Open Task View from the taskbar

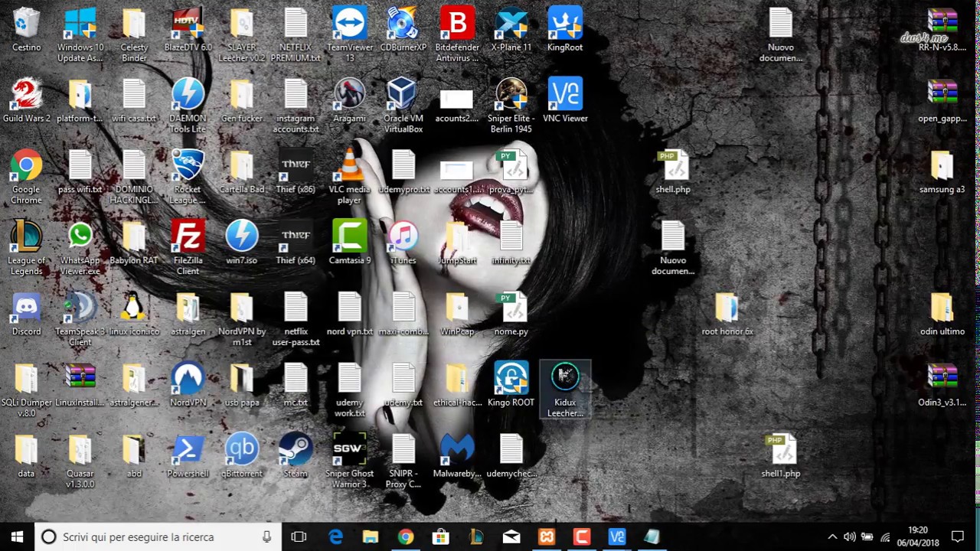[299, 536]
